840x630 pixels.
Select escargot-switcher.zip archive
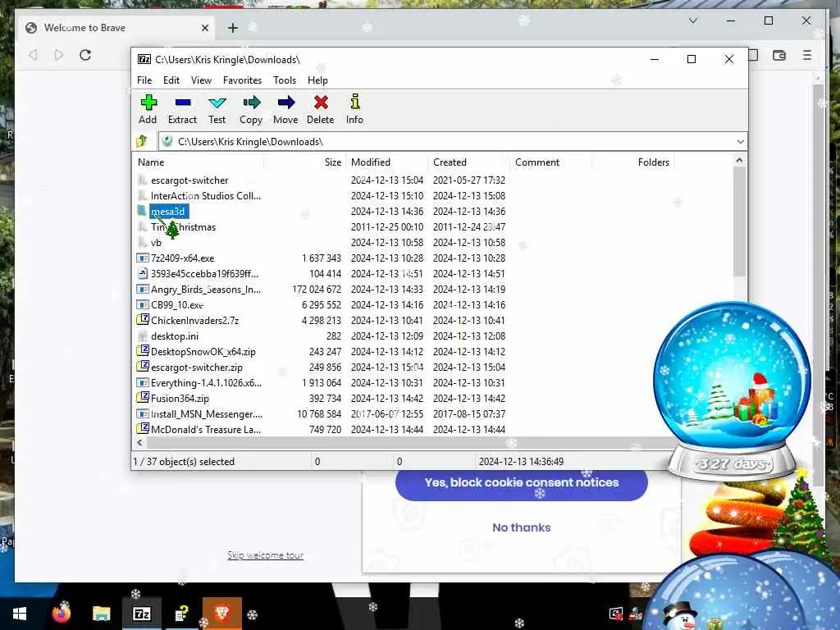tap(197, 367)
